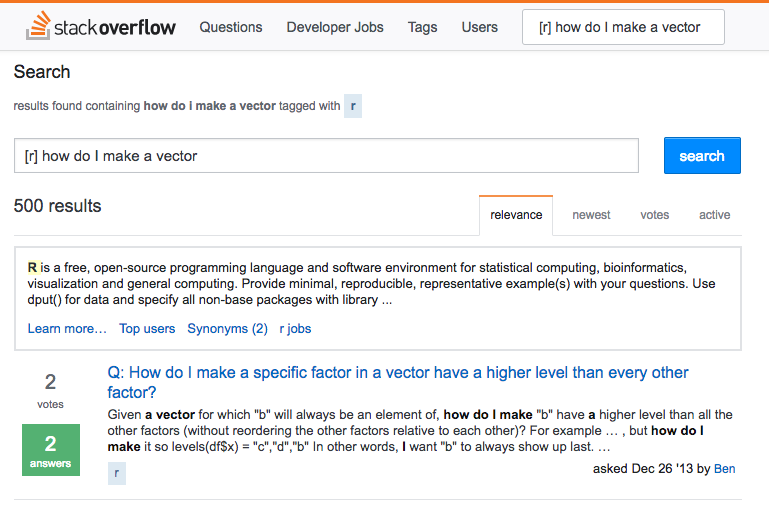Open Synonyms (2) link

227,328
